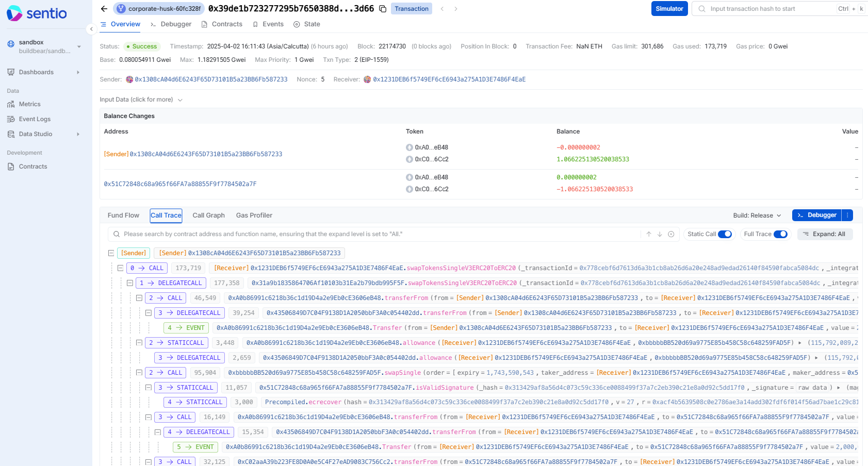Select the Gas Profiler tab
868x466 pixels.
point(254,215)
